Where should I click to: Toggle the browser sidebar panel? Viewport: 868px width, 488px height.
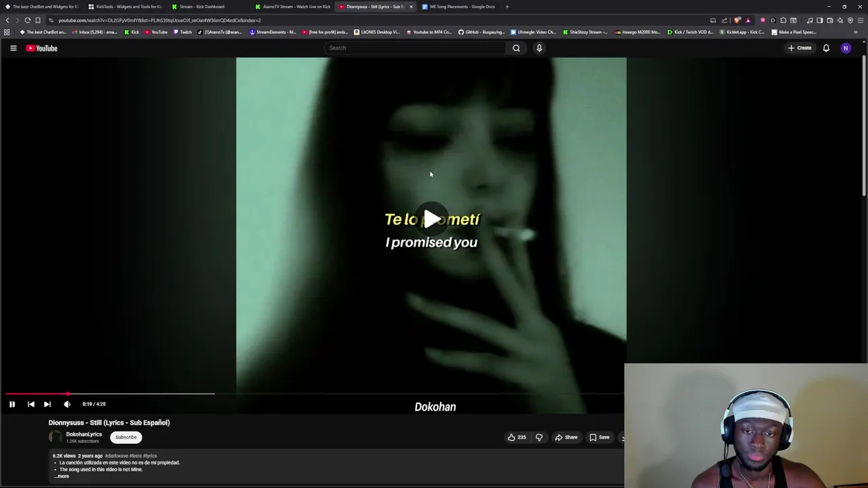coord(820,20)
